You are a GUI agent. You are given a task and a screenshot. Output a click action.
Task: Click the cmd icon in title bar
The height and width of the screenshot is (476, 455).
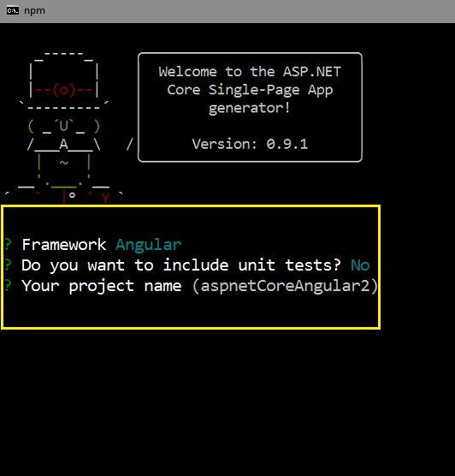pos(13,10)
